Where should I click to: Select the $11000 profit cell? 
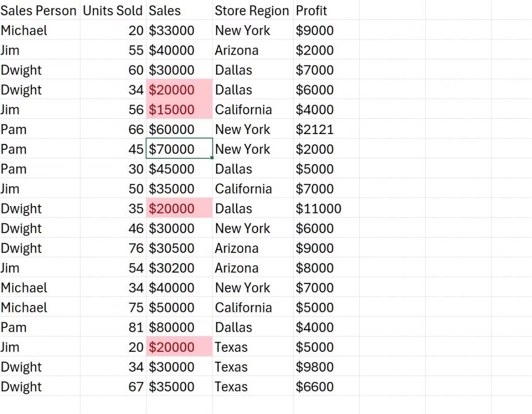tap(318, 208)
